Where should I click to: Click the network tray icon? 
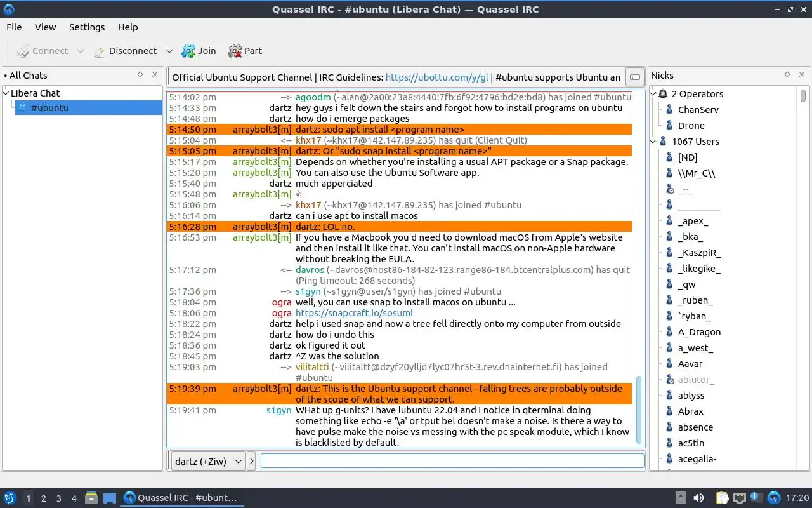click(x=740, y=498)
